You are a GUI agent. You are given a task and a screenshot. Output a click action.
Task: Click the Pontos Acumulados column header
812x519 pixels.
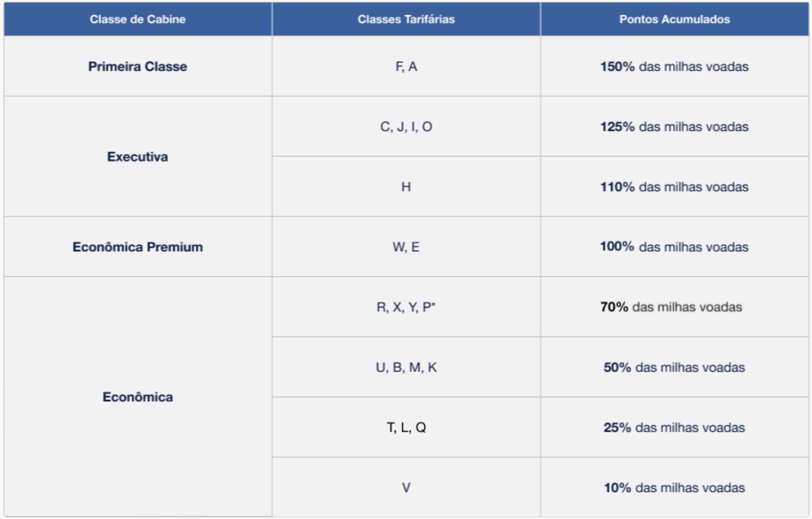pos(674,19)
